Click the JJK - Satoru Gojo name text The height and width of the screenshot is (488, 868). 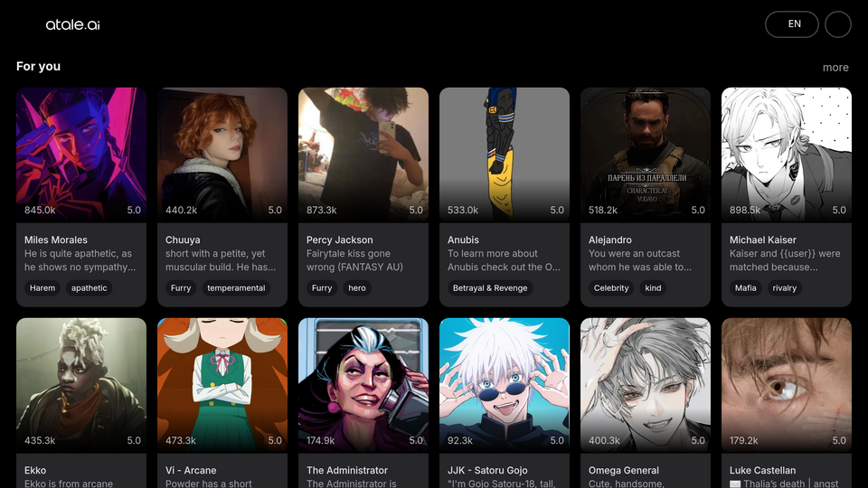tap(487, 470)
